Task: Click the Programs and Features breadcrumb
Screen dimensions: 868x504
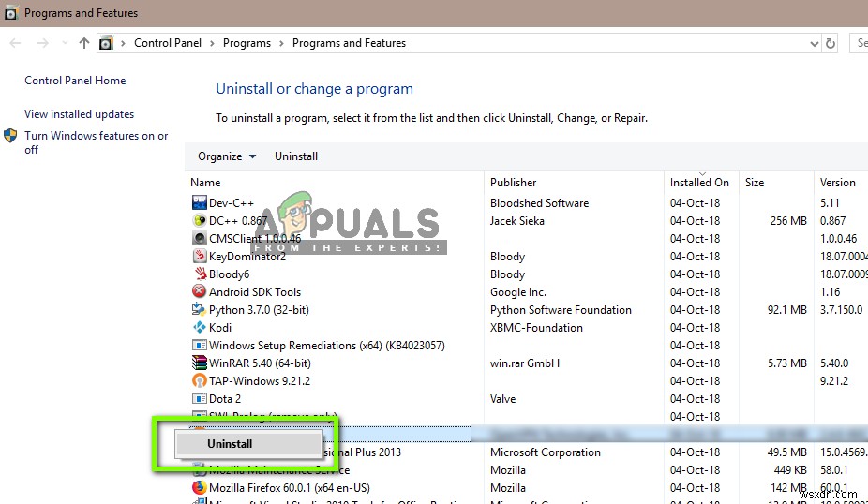Action: click(x=349, y=42)
